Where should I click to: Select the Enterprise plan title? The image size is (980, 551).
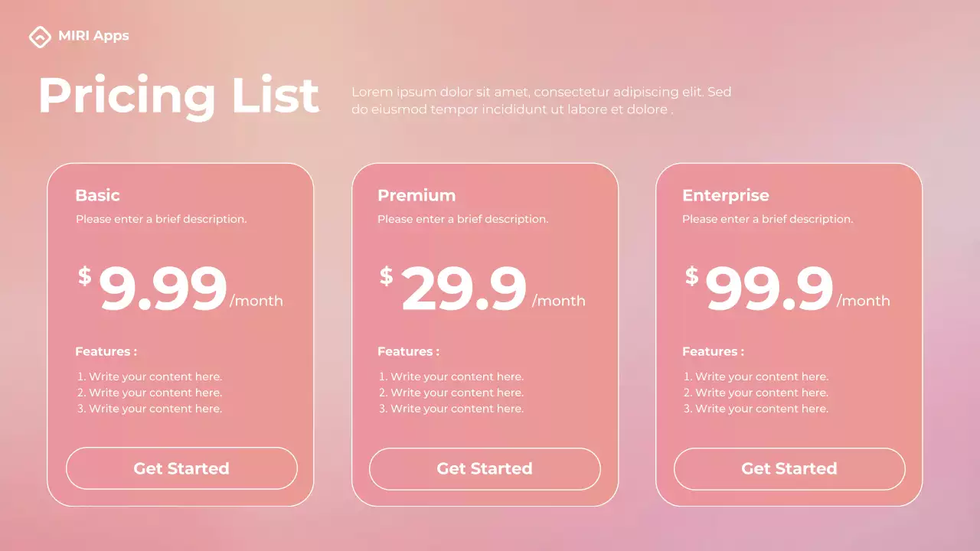(725, 195)
